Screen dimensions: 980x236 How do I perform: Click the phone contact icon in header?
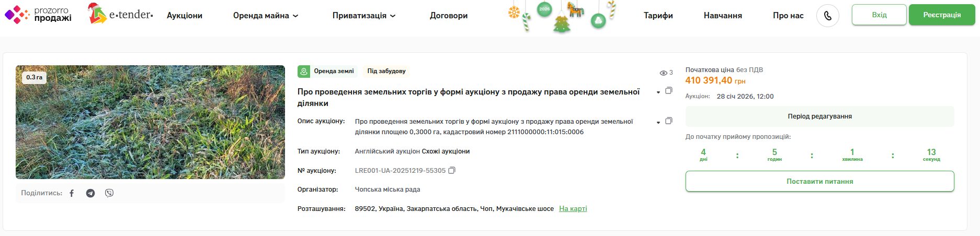[x=827, y=16]
